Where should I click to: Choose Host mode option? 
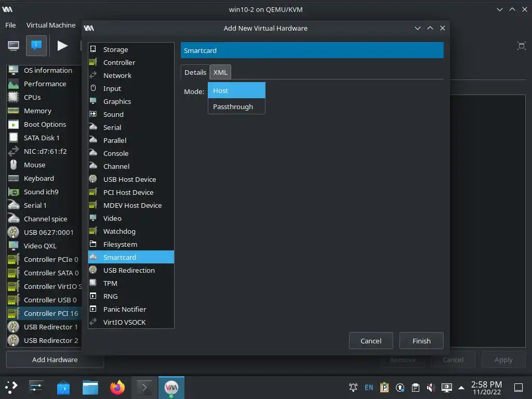(x=236, y=90)
